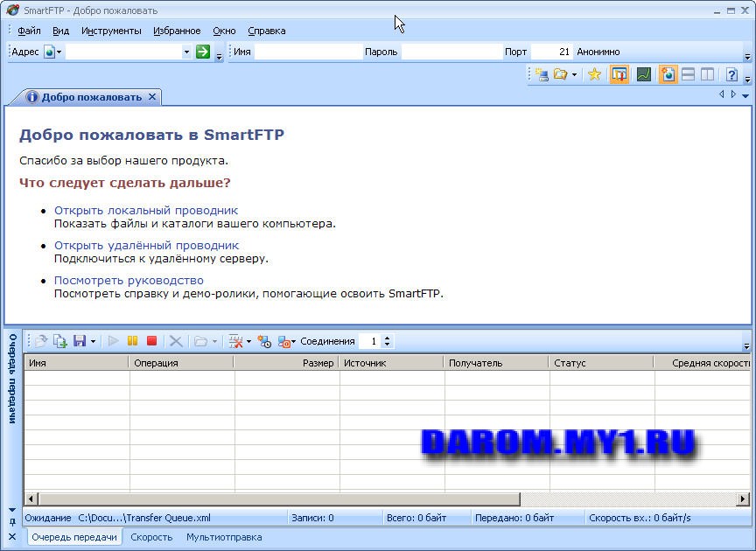Open address bar toolbar options arrow

click(220, 57)
